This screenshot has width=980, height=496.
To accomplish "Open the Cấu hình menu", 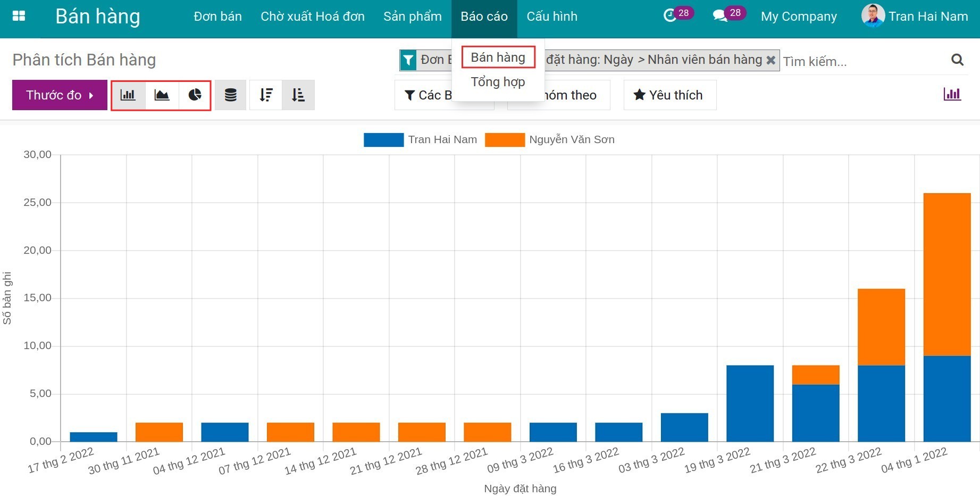I will click(x=552, y=16).
